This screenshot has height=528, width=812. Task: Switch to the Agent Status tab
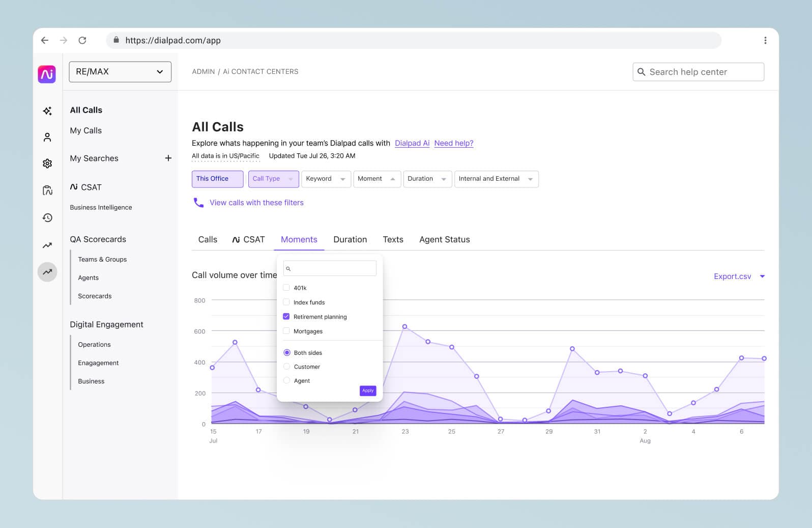[x=444, y=239]
